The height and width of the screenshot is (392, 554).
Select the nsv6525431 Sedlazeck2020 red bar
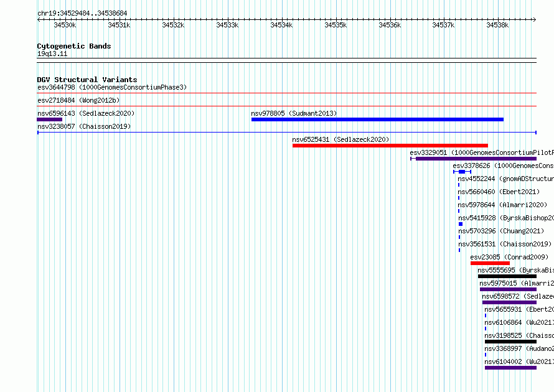click(390, 146)
